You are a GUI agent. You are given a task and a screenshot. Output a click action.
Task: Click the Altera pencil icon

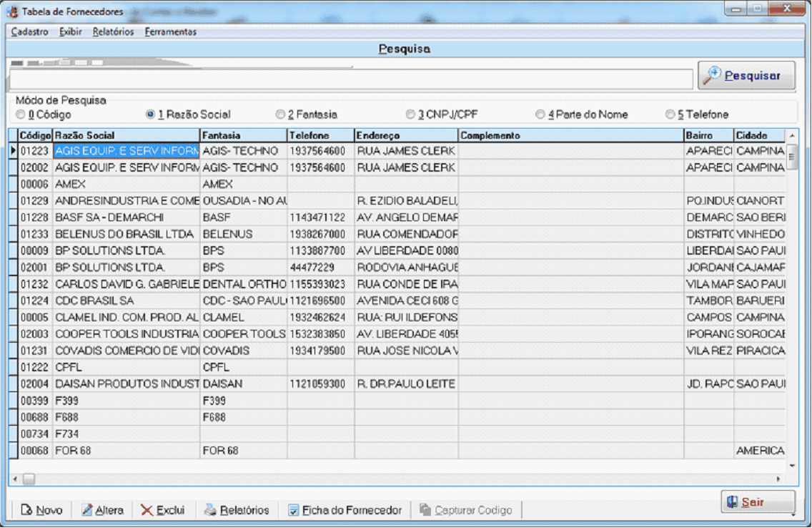point(87,510)
